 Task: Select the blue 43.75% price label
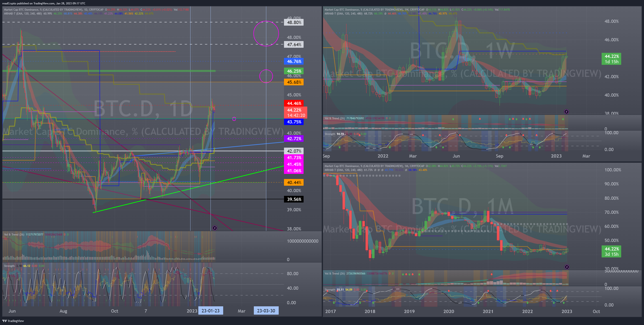point(294,122)
